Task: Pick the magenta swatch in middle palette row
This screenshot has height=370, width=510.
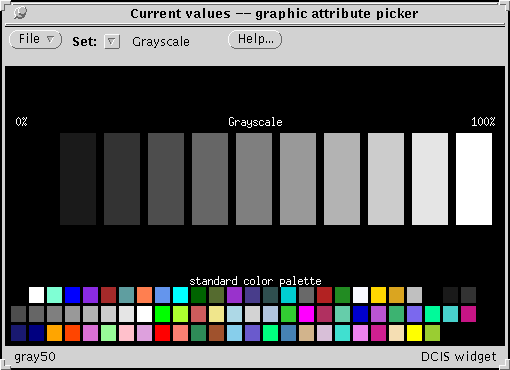Action: pyautogui.click(x=306, y=314)
